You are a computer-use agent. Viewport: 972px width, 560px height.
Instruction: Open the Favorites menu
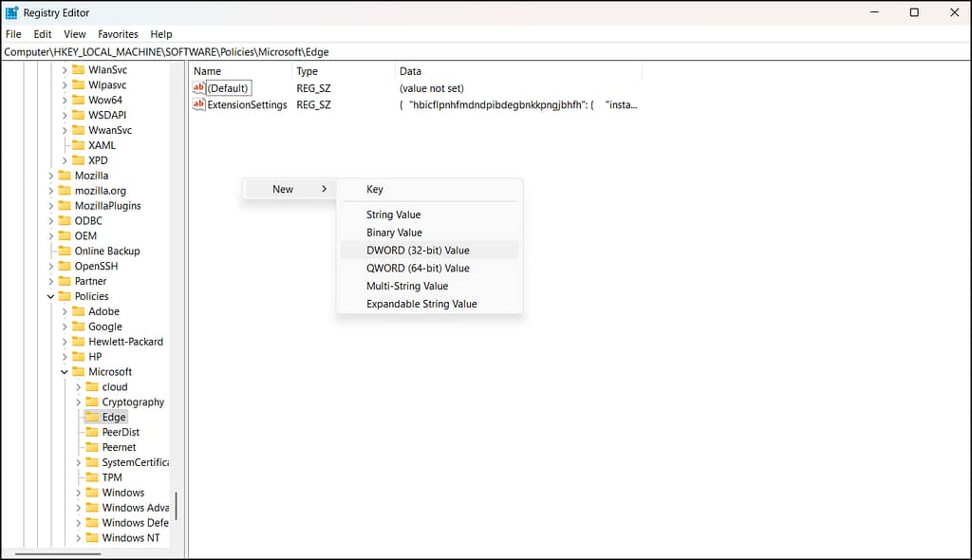point(118,34)
